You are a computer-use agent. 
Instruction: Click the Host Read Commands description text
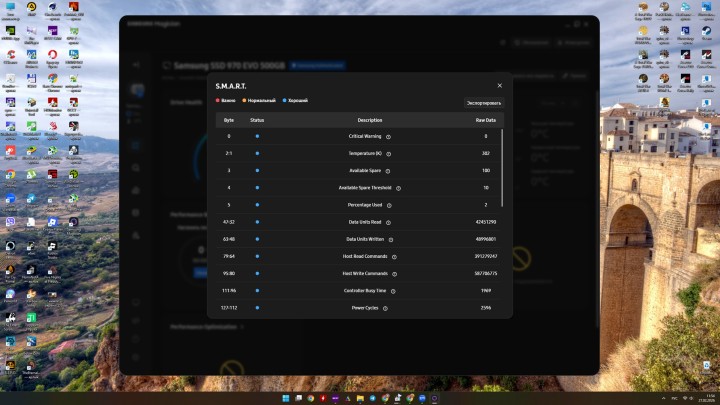[x=365, y=256]
